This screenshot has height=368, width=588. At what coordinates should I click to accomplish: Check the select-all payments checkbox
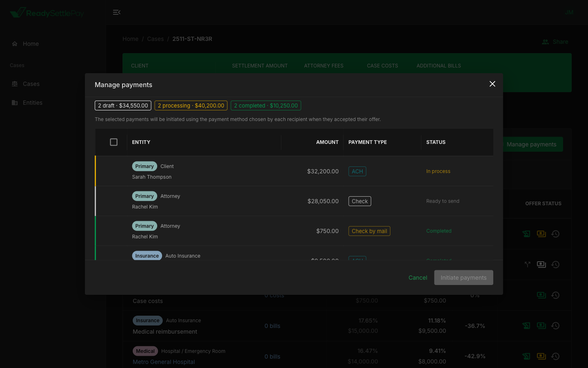coord(114,142)
